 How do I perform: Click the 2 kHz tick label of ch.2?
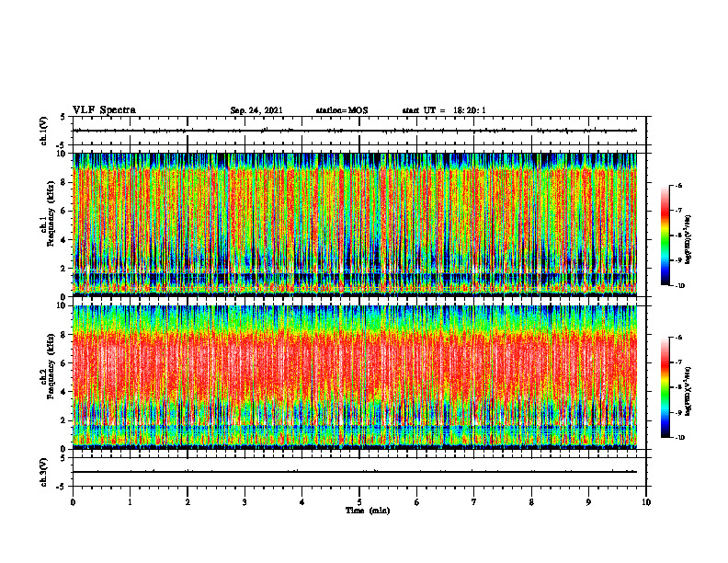coord(65,420)
